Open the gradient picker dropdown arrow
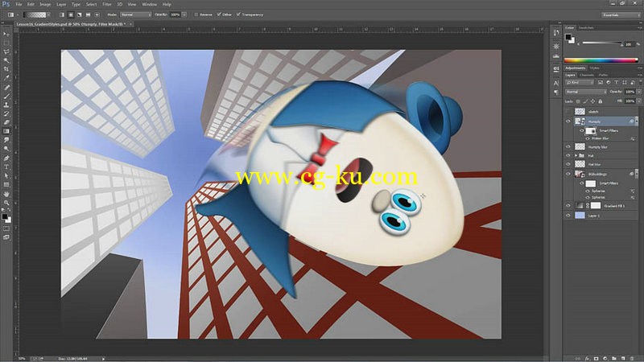 [x=48, y=14]
